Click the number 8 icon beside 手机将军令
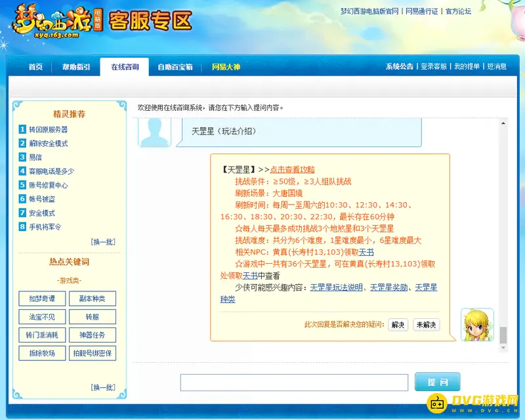 (22, 227)
